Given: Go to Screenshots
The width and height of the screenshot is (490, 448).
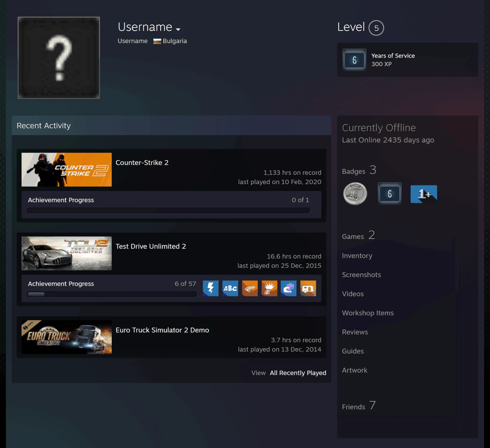Looking at the screenshot, I should (361, 275).
